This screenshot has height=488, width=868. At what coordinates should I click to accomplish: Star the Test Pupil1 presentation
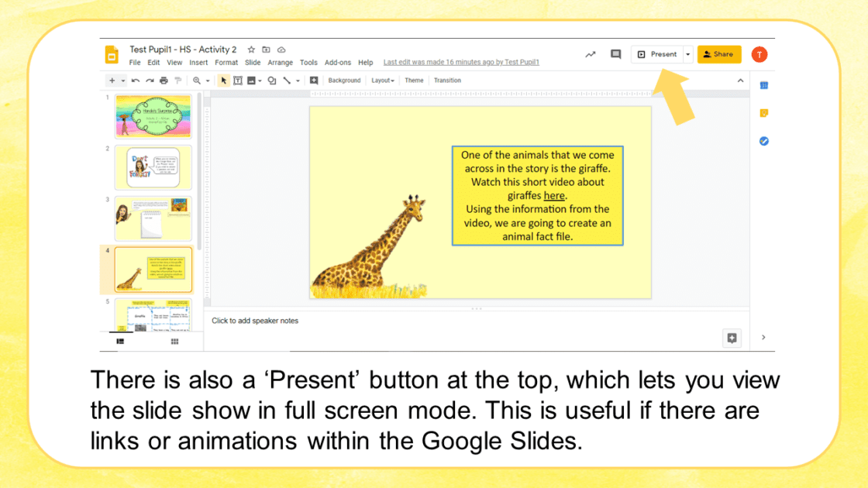click(251, 50)
